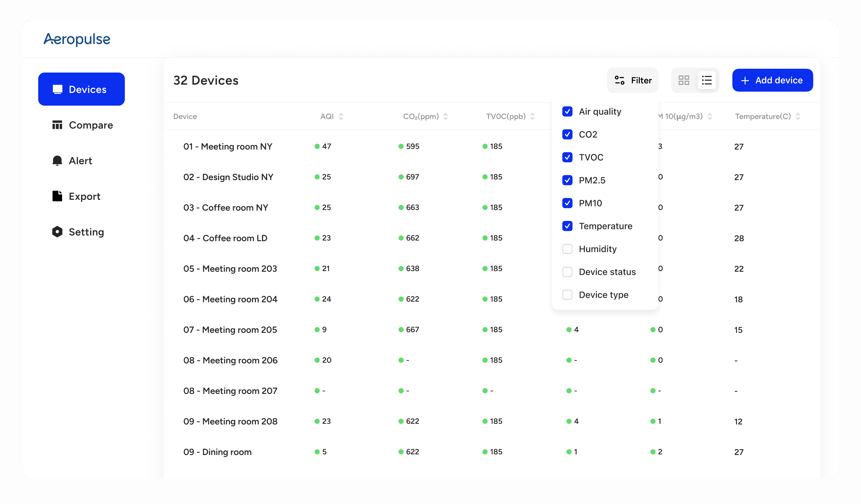Switch to list view icon
Screen dimensions: 861x504
[x=707, y=80]
